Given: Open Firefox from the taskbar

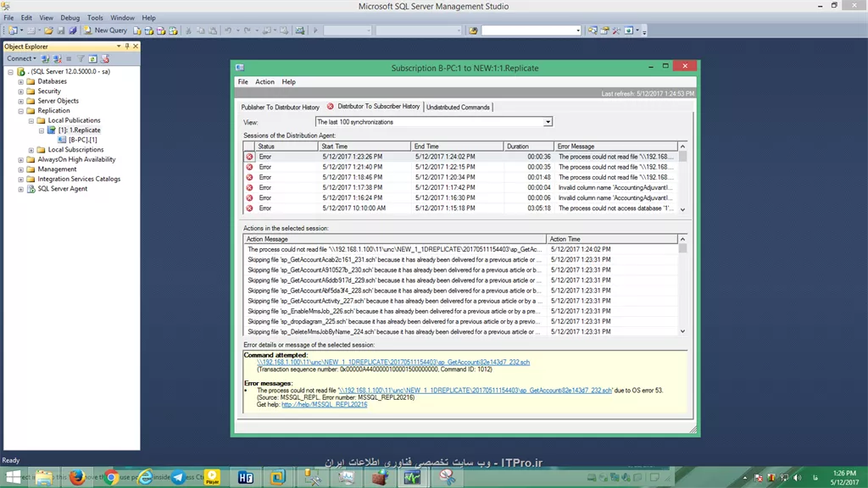Looking at the screenshot, I should [x=77, y=477].
